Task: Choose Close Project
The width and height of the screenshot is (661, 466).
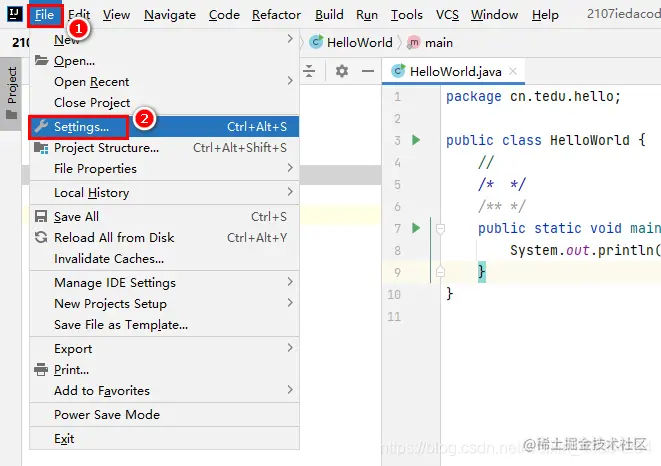Action: [164, 102]
